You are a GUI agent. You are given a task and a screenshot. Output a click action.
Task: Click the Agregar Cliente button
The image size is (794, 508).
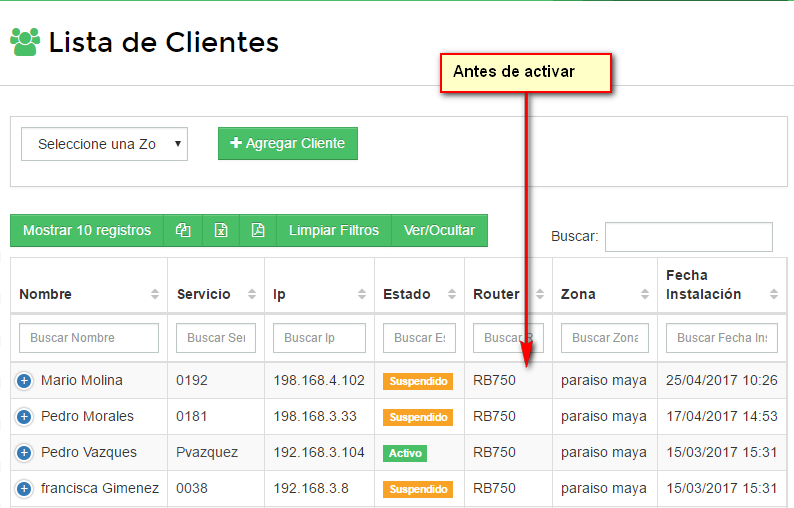coord(288,143)
